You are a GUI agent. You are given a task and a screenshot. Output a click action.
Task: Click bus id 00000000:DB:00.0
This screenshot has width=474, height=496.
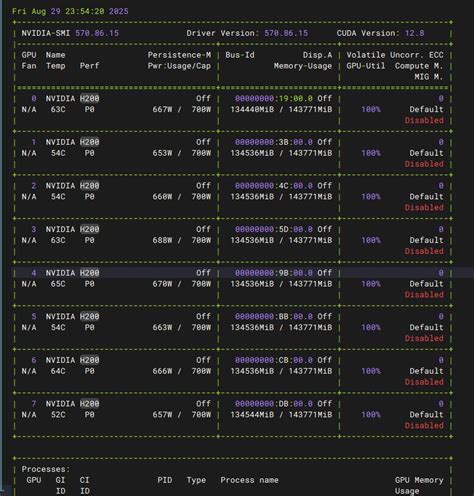tap(274, 404)
